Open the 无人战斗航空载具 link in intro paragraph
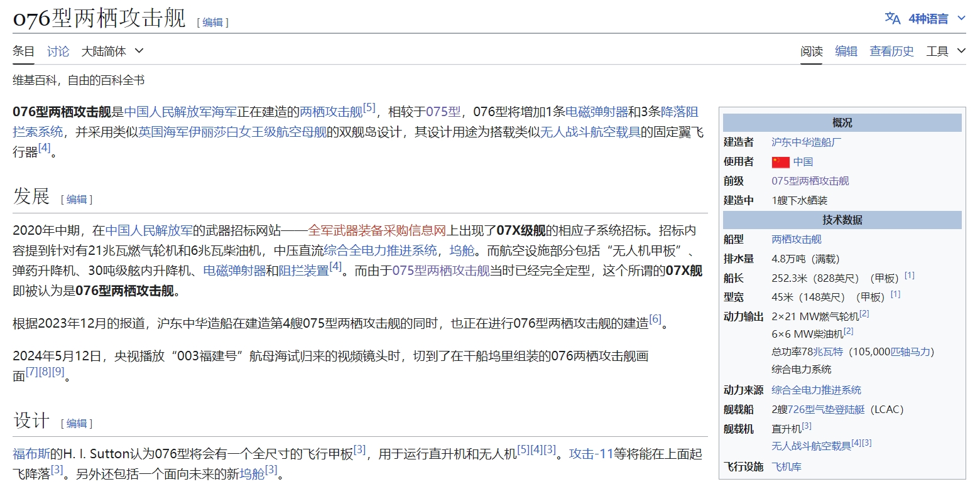980x494 pixels. pyautogui.click(x=591, y=132)
